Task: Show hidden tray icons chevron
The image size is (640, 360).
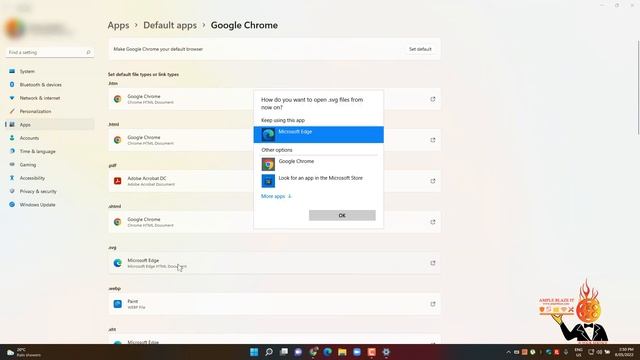Action: (x=508, y=352)
